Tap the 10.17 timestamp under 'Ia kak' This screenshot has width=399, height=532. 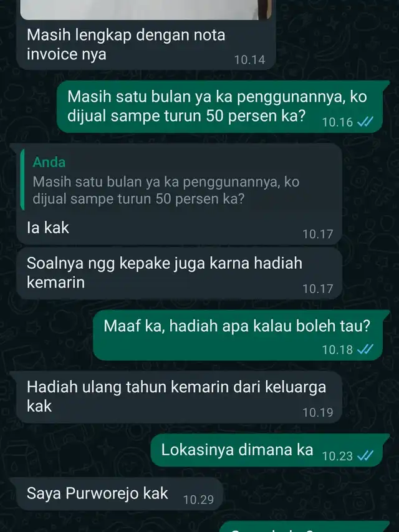(x=318, y=234)
